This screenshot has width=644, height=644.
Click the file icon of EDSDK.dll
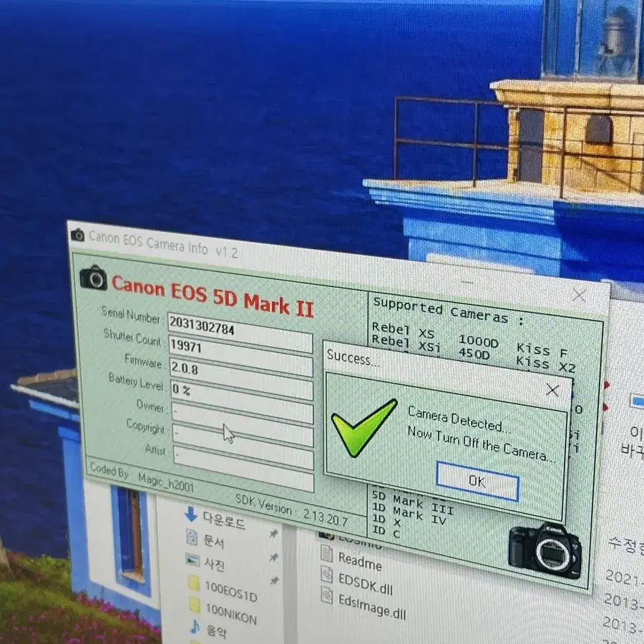[x=327, y=575]
